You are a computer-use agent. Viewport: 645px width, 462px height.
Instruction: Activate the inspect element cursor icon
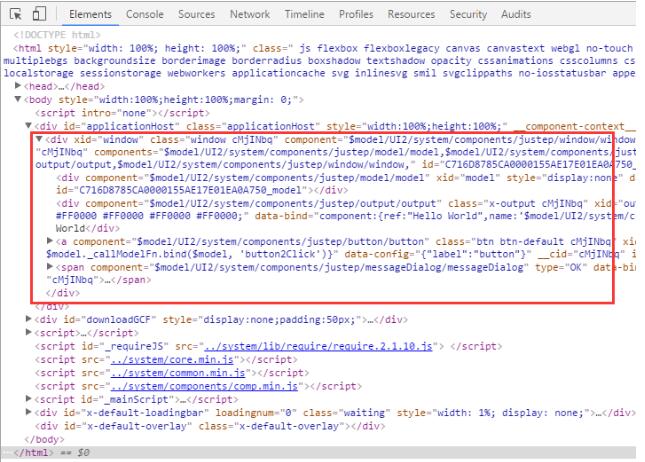16,14
